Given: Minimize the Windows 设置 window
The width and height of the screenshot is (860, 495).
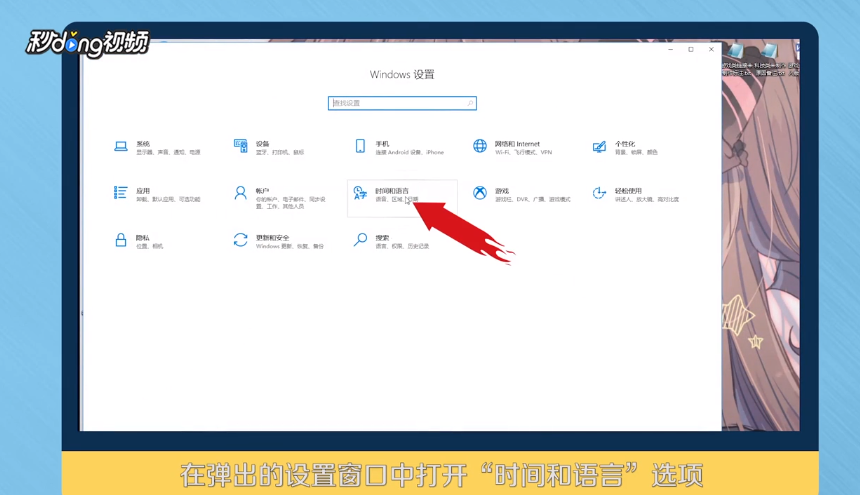Looking at the screenshot, I should 670,49.
